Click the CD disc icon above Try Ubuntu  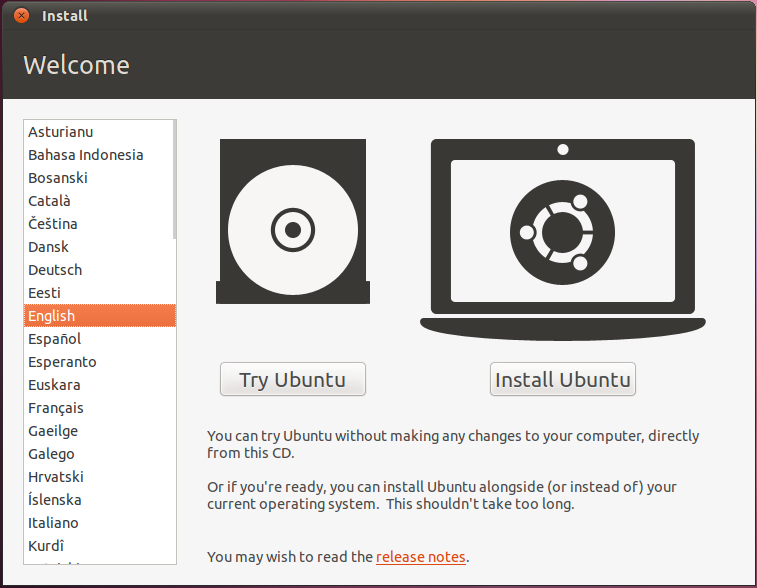(x=293, y=222)
